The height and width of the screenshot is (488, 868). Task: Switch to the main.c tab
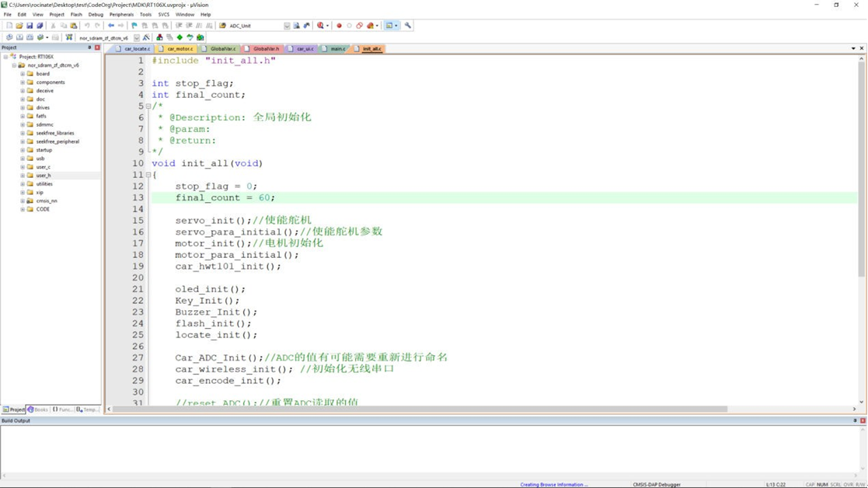click(x=334, y=49)
